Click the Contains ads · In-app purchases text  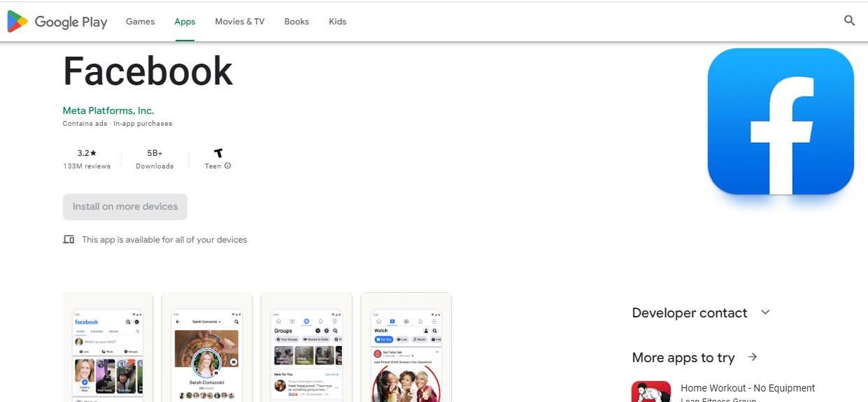pyautogui.click(x=118, y=124)
